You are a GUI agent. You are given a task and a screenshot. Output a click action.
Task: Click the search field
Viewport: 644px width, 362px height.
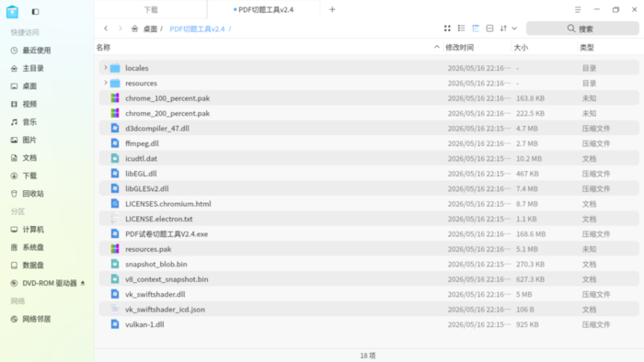point(582,28)
